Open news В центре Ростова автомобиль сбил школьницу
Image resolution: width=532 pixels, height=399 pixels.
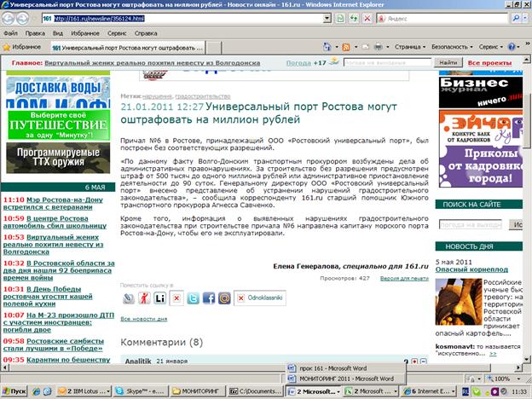tap(55, 222)
